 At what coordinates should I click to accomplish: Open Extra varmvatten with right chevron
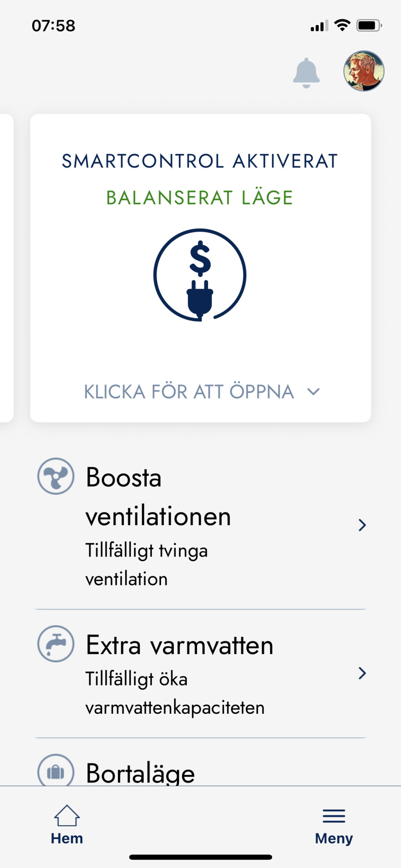click(x=362, y=673)
